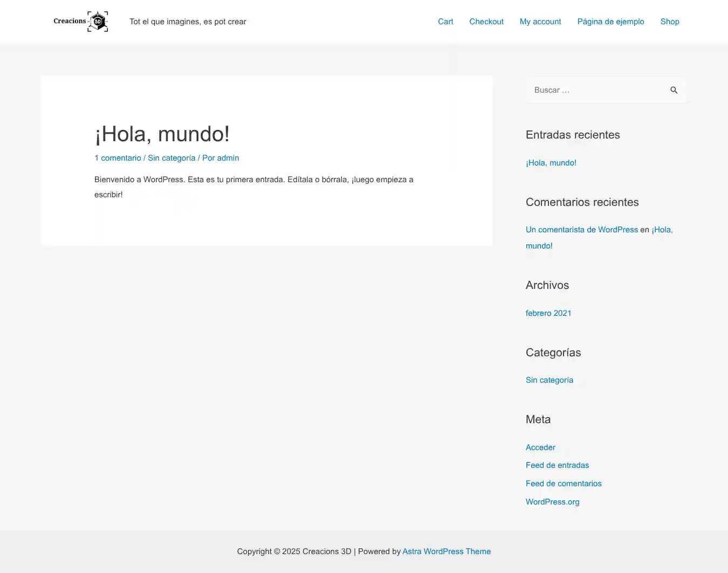Open the Cart menu item
This screenshot has height=573, width=728.
(445, 22)
